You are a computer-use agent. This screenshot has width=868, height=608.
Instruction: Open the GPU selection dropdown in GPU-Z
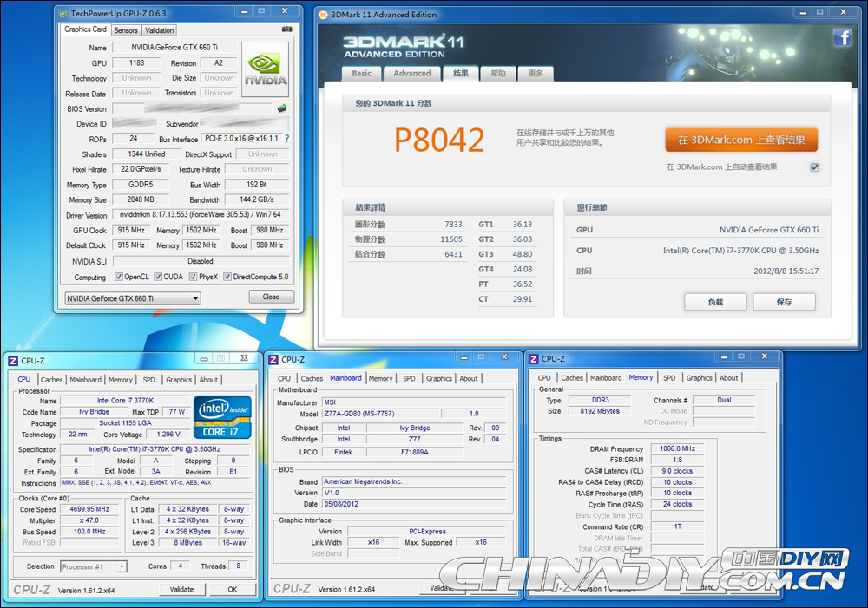(132, 298)
